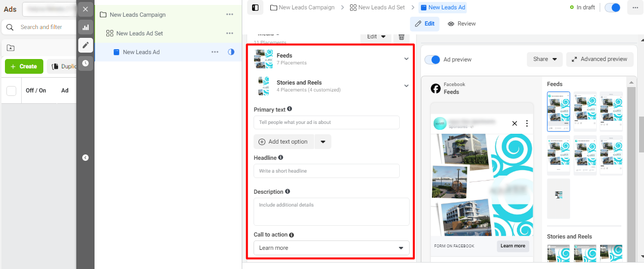Click the Off / On column header
This screenshot has width=644, height=269.
coord(36,90)
